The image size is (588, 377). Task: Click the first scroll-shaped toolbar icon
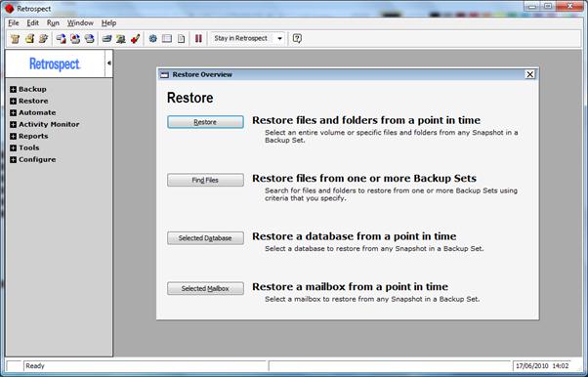[15, 38]
